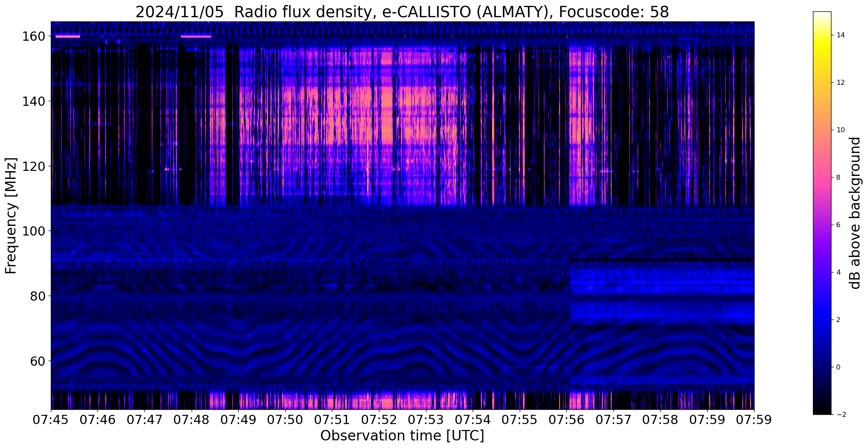The width and height of the screenshot is (868, 448).
Task: Click the 07:54 time tick label
Action: click(x=473, y=420)
